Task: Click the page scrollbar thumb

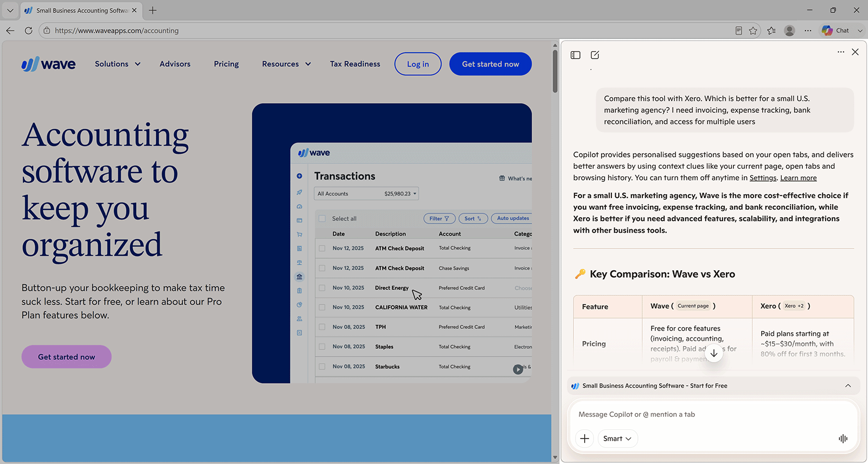Action: [555, 71]
